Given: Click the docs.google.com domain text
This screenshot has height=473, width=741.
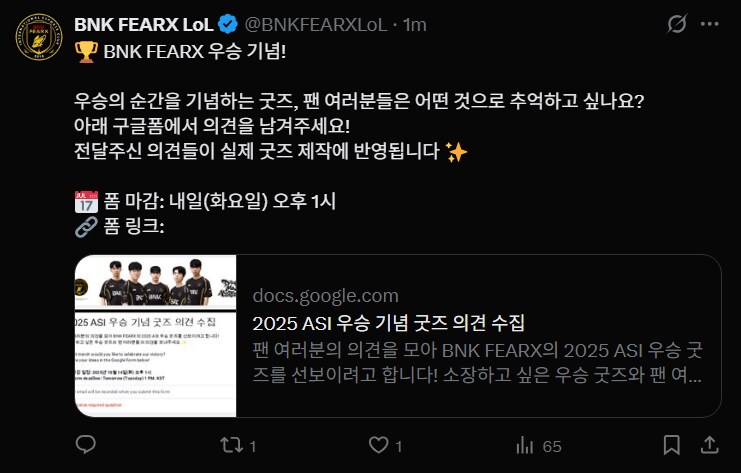Looking at the screenshot, I should pos(326,296).
